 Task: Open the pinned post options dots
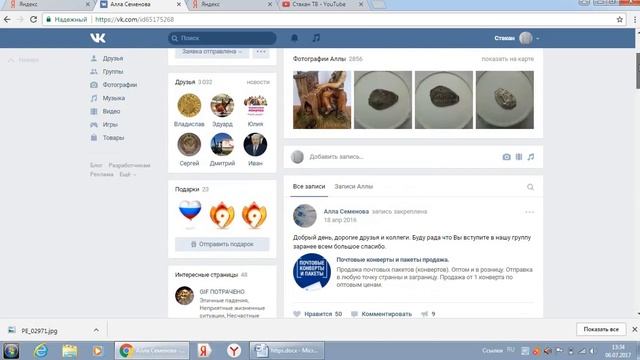click(x=529, y=212)
